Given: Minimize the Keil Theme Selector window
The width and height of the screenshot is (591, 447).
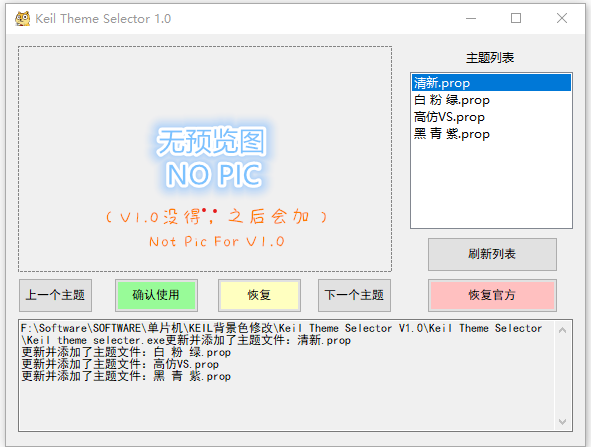Looking at the screenshot, I should [471, 18].
